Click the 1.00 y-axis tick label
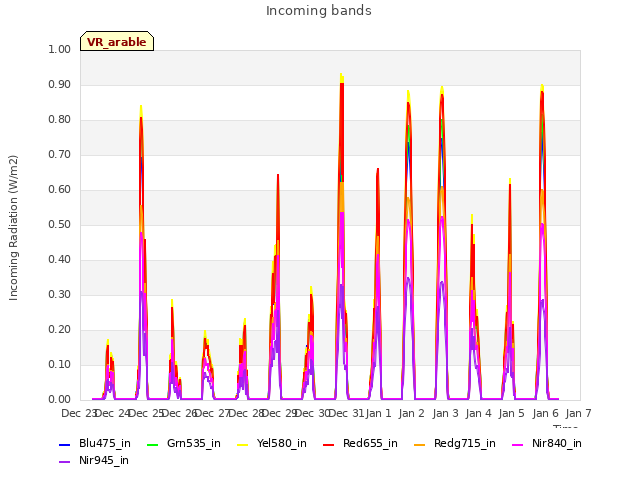The width and height of the screenshot is (640, 480). coord(60,49)
